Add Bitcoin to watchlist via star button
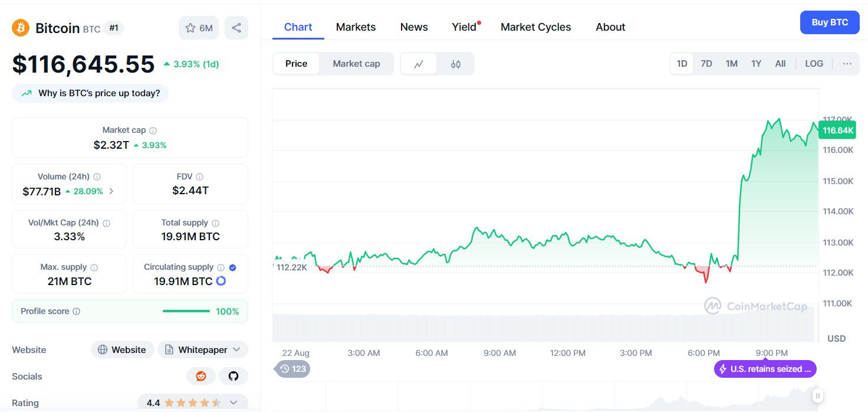The height and width of the screenshot is (412, 868). pos(199,28)
